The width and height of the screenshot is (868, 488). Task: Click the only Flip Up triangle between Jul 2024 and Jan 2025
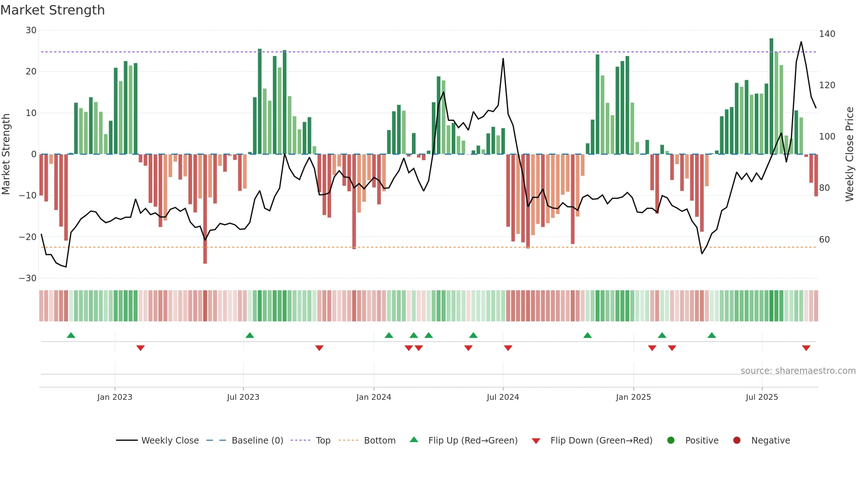588,335
